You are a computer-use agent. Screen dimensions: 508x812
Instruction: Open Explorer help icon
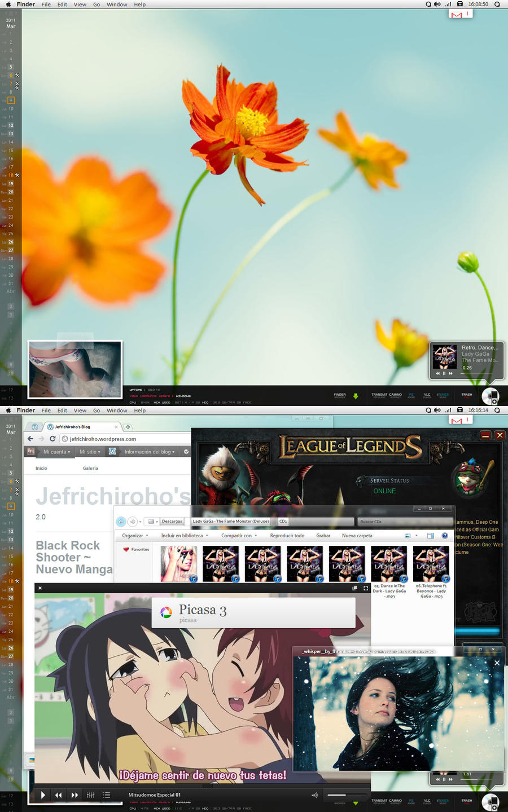point(445,536)
